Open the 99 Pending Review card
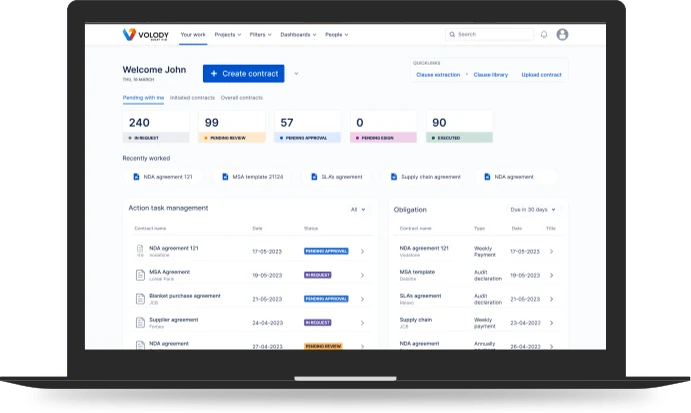Viewport: 691px width, 413px height. [x=232, y=127]
